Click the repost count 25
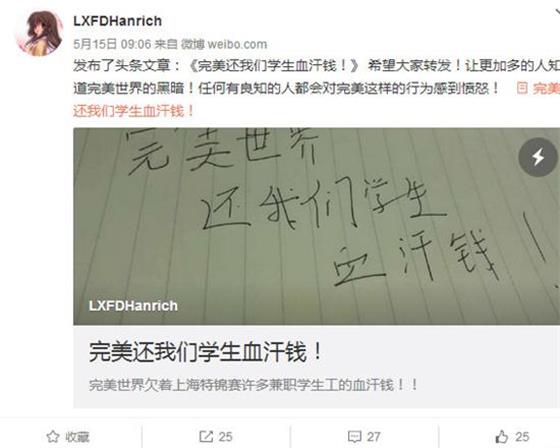This screenshot has height=448, width=560. click(x=225, y=437)
